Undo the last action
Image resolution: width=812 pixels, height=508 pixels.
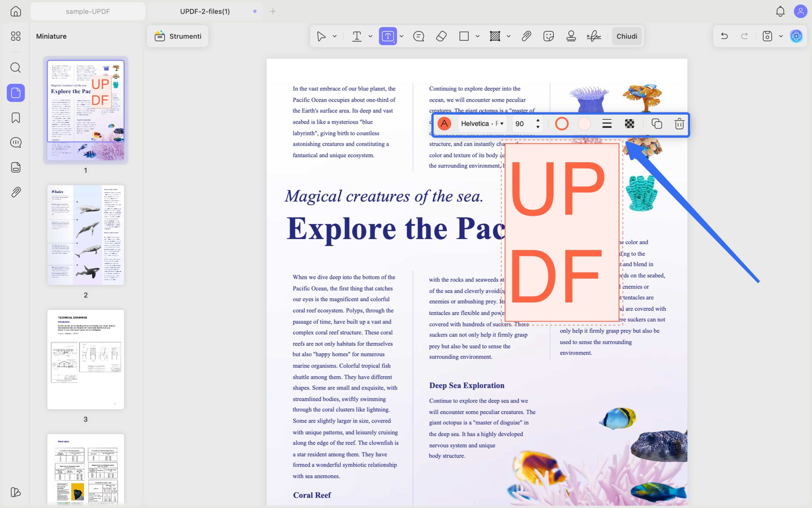724,36
